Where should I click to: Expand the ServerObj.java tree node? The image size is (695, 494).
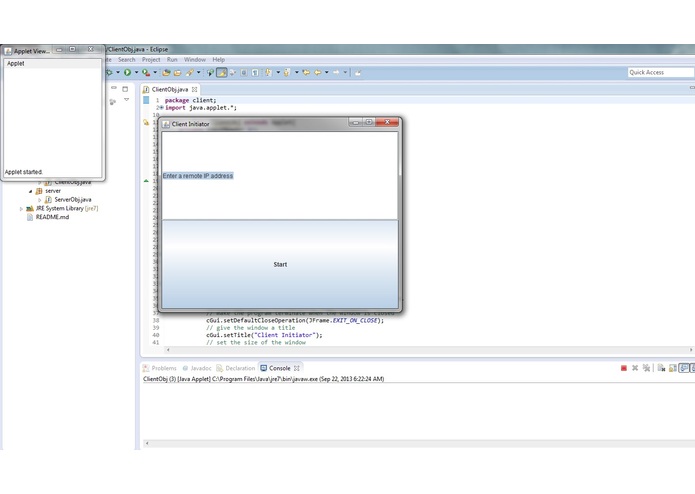(x=39, y=200)
